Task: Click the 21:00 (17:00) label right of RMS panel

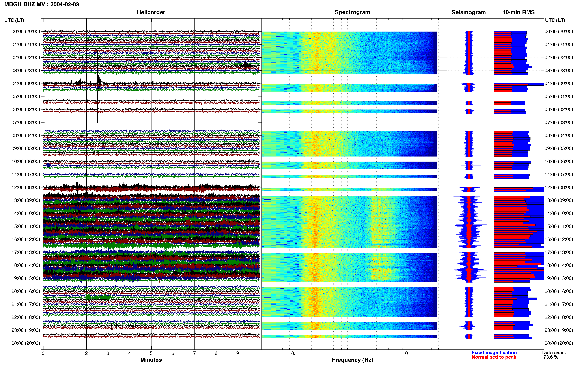Action: pos(559,304)
